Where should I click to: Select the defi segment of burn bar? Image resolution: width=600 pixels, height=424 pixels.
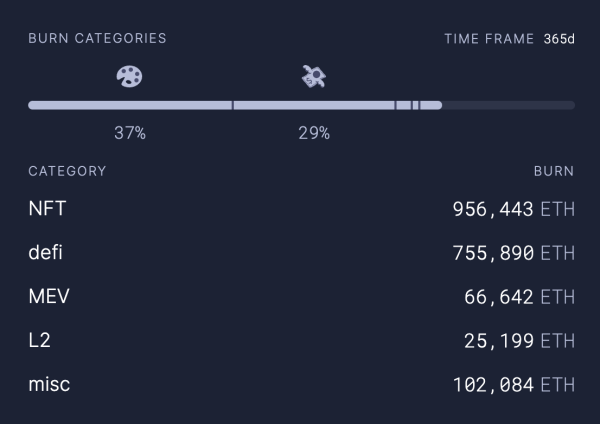click(x=313, y=105)
